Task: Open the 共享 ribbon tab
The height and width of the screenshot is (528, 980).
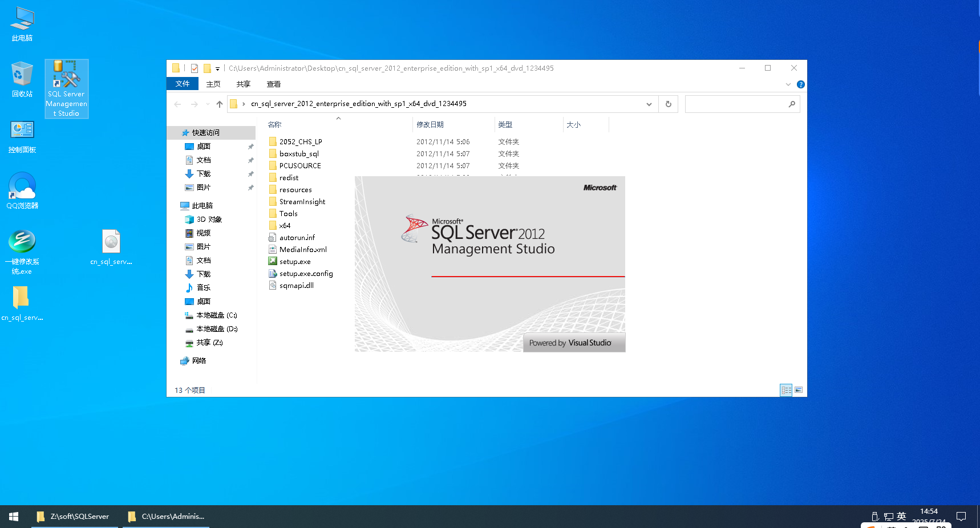Action: [x=244, y=84]
